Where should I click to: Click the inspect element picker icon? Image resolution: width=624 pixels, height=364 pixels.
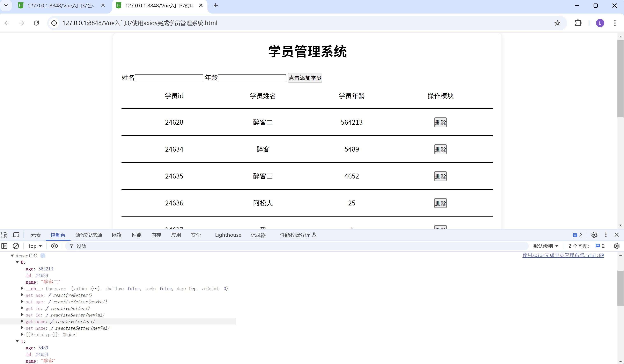click(5, 235)
